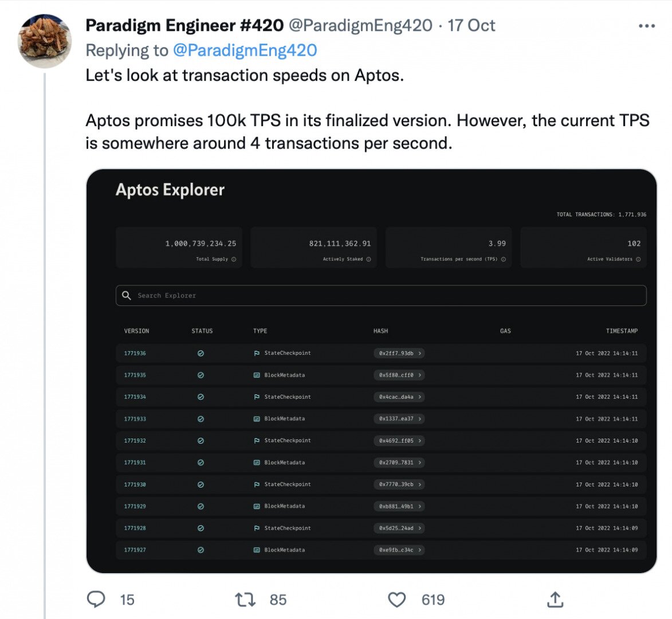
Task: Click the reply icon under the tweet
Action: (x=96, y=600)
